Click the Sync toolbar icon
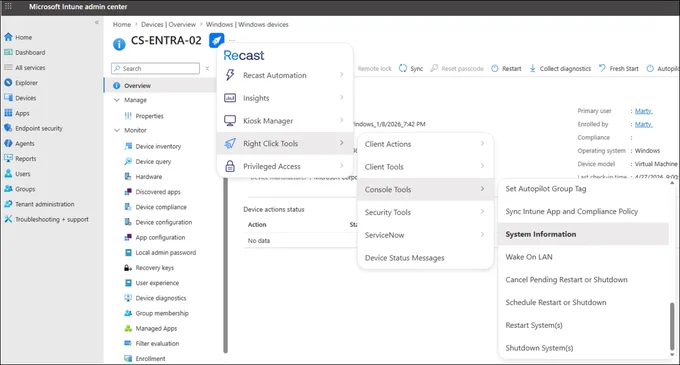Viewport: 680px width, 365px height. pyautogui.click(x=403, y=68)
